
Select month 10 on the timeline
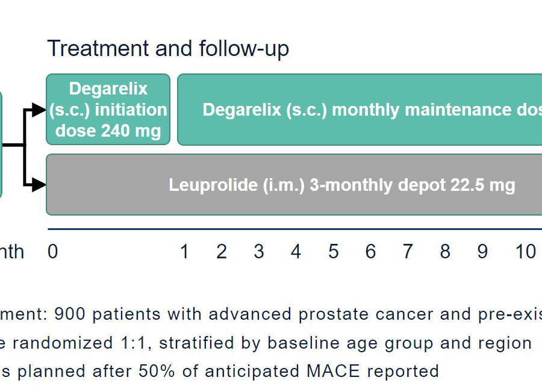click(525, 251)
